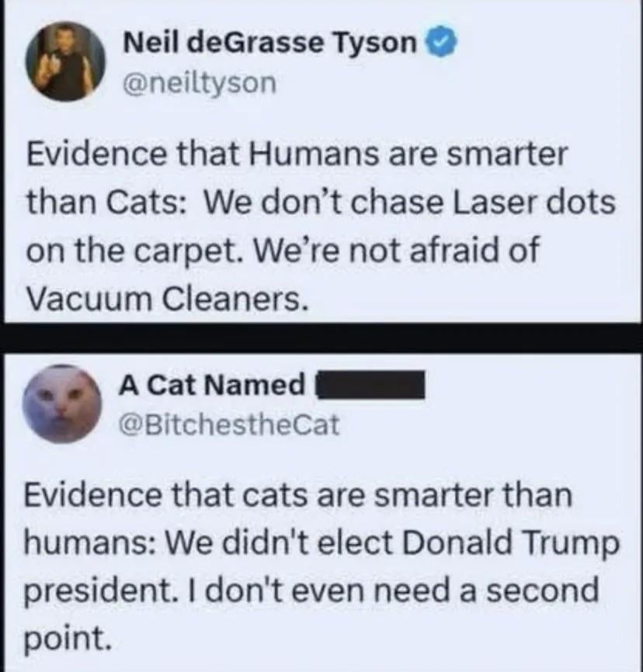Click the line "Evidence that cats are smarter than"

pyautogui.click(x=298, y=496)
